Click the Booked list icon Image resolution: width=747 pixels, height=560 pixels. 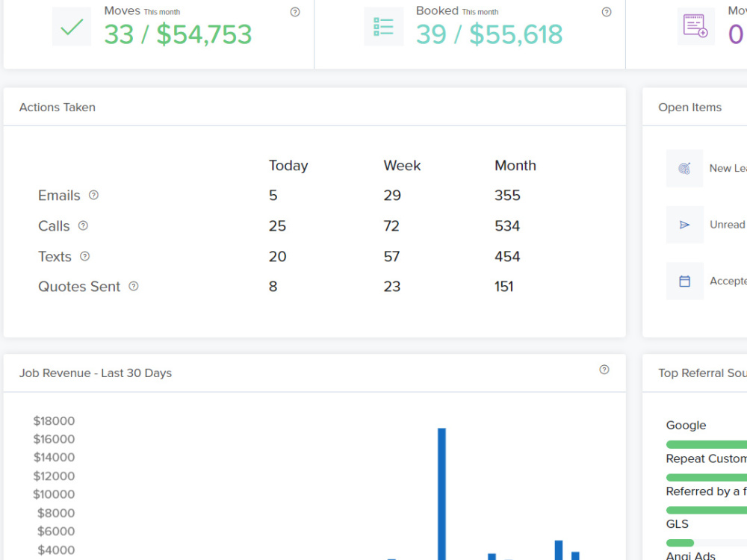coord(383,27)
